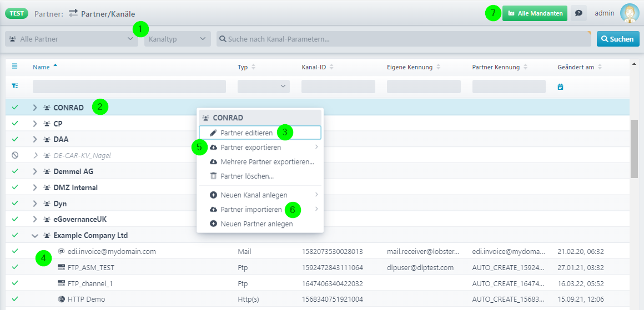Expand the eGovernanceUK partner row

pos(35,220)
